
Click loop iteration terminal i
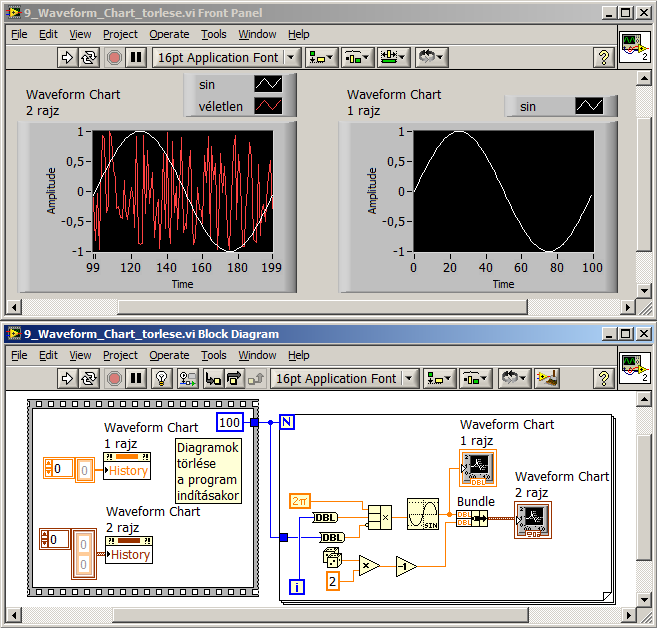[x=297, y=587]
